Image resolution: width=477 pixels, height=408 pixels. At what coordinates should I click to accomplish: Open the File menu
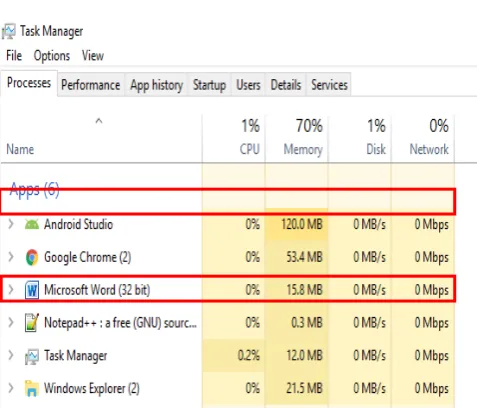pos(14,56)
